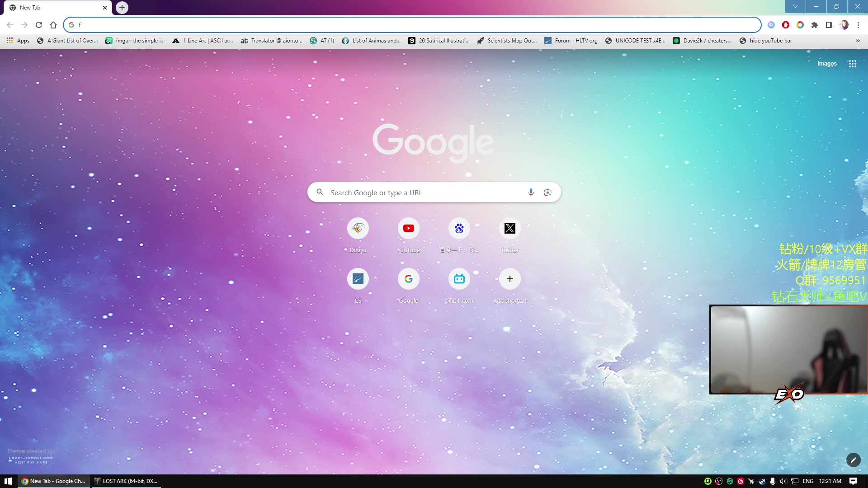Open the bilibili.com shortcut tile
868x488 pixels.
point(459,279)
